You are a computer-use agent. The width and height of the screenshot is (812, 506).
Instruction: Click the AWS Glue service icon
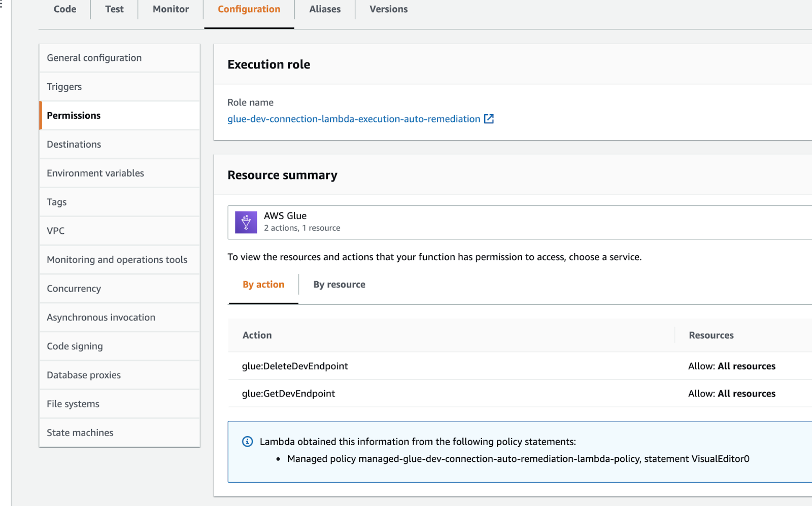tap(246, 222)
